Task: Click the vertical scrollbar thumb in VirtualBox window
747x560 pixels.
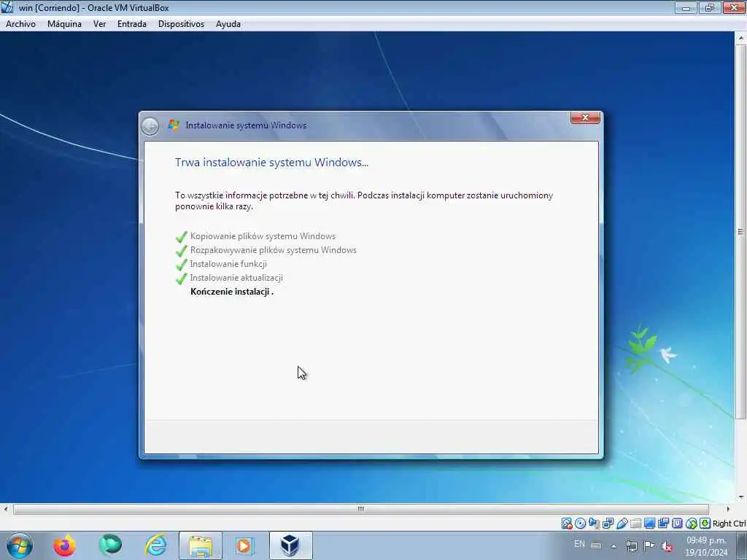Action: click(x=740, y=233)
